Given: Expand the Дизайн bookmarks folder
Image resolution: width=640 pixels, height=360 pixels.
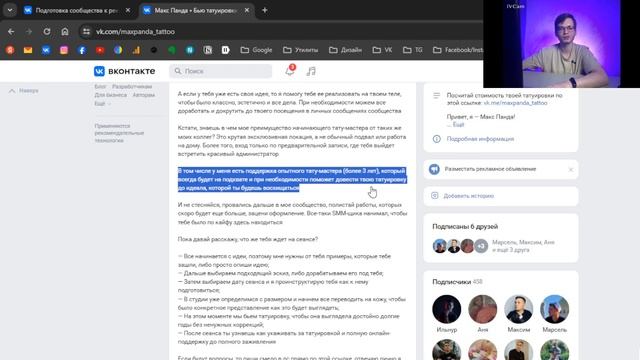Looking at the screenshot, I should [345, 50].
